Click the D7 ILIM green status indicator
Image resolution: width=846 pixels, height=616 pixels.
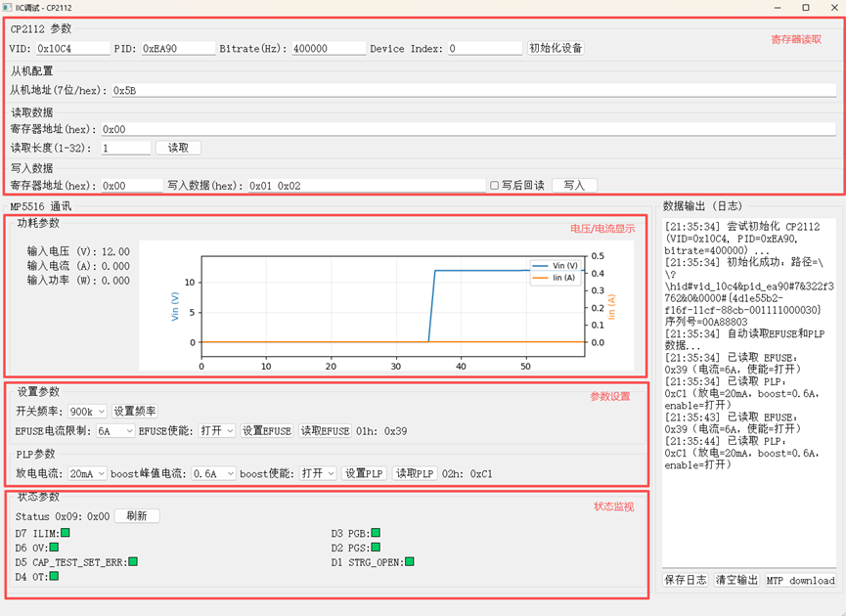[x=66, y=533]
